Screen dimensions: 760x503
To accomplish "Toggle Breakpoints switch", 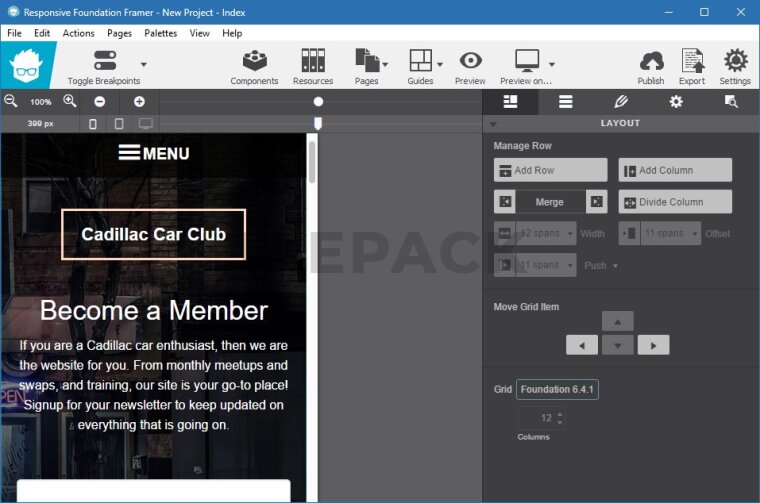I will click(104, 60).
